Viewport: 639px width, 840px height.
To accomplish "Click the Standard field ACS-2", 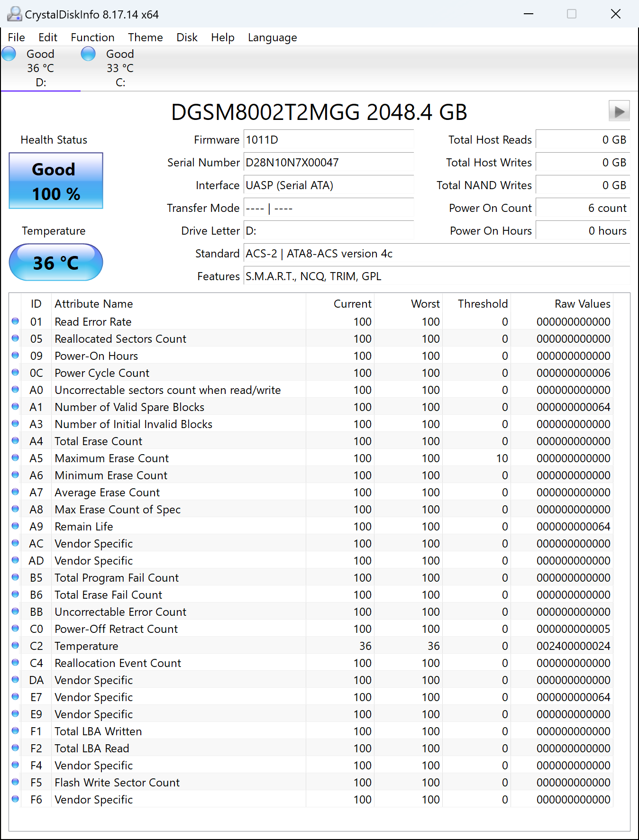I will 437,254.
